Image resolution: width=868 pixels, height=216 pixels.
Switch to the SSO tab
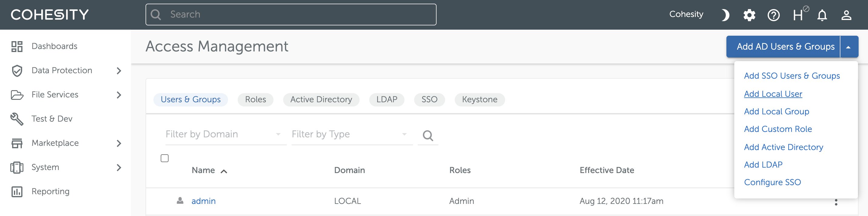429,100
